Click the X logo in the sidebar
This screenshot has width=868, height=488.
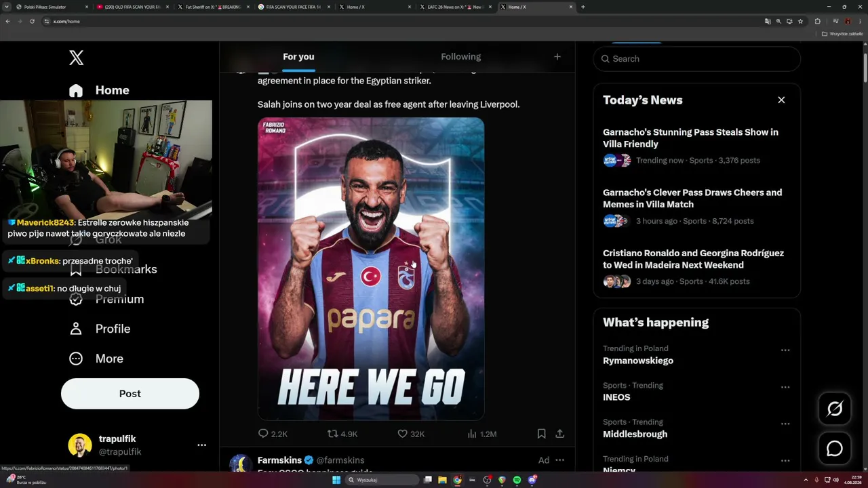(x=77, y=58)
